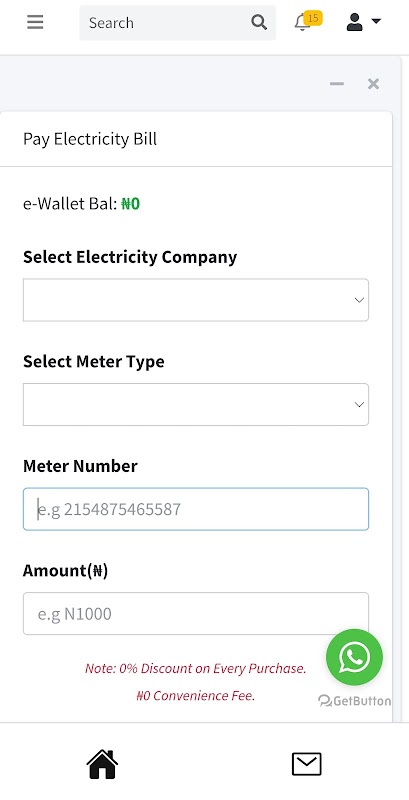Open the hamburger navigation menu
409x800 pixels.
point(35,22)
